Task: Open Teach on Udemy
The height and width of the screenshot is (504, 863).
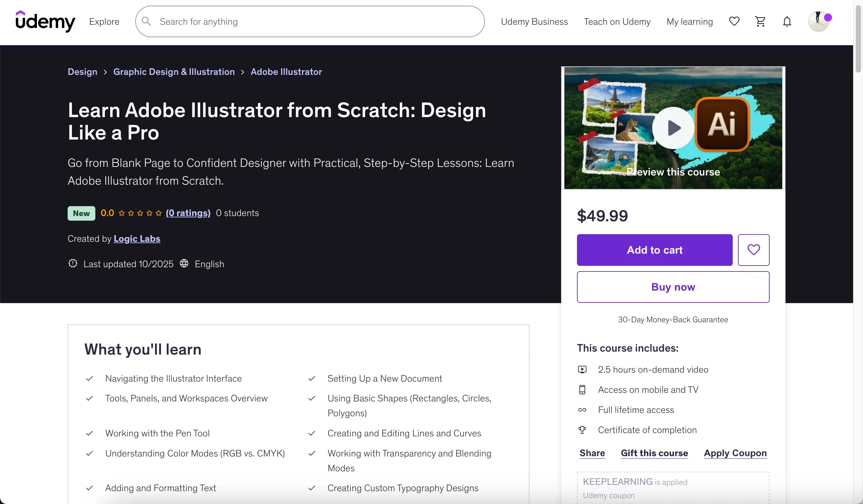Action: coord(617,21)
